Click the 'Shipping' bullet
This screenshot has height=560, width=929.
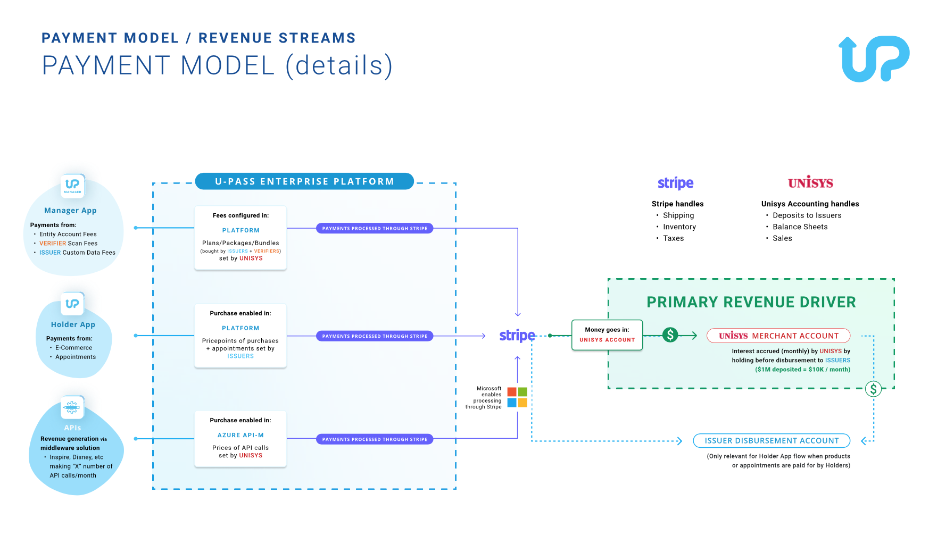coord(678,215)
